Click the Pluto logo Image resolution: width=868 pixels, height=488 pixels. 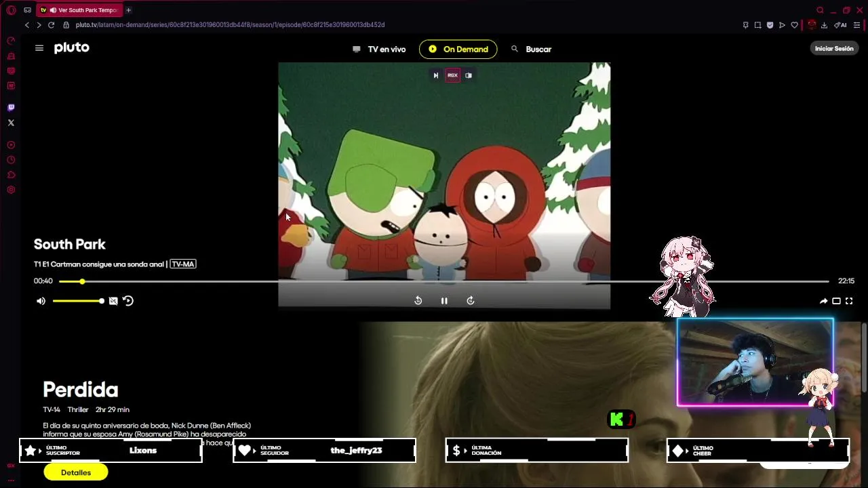click(72, 47)
